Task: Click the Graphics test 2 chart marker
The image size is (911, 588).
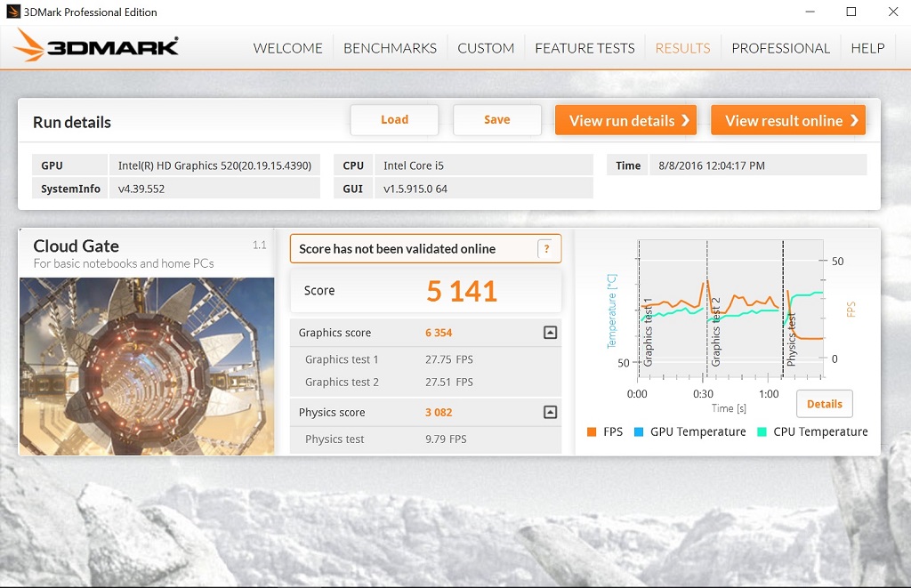Action: pos(716,333)
